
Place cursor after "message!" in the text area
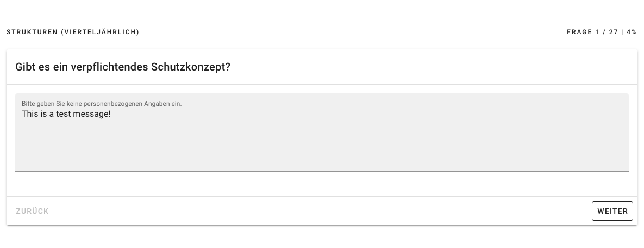click(111, 114)
